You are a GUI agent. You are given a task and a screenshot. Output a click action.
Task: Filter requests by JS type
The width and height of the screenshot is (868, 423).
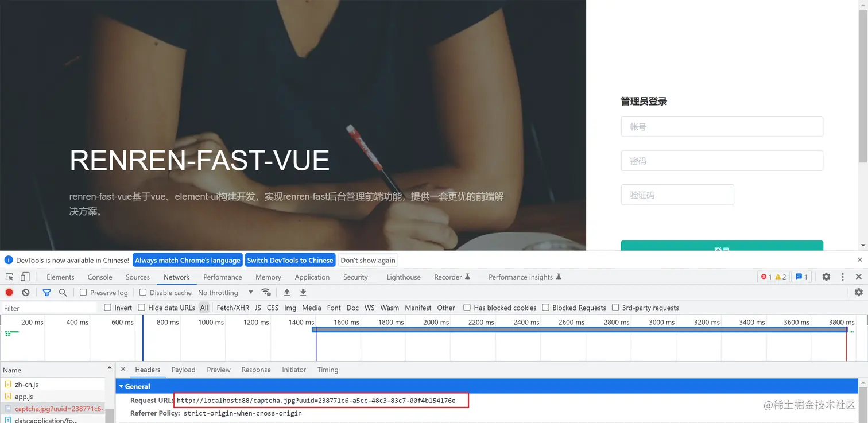point(258,308)
